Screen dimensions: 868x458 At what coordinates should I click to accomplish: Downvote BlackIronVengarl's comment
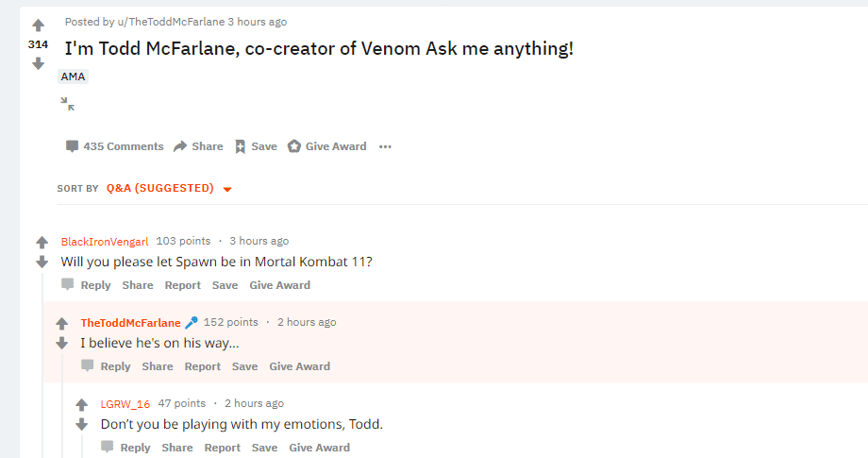click(42, 262)
